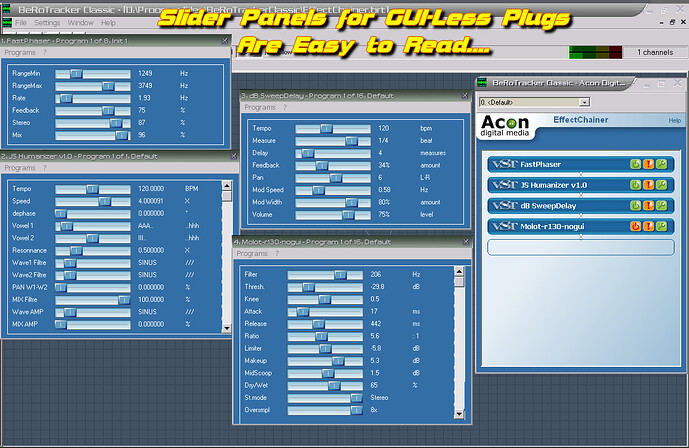The width and height of the screenshot is (689, 448).
Task: Open Programs menu in dB SweepDelay panel
Action: (x=258, y=107)
